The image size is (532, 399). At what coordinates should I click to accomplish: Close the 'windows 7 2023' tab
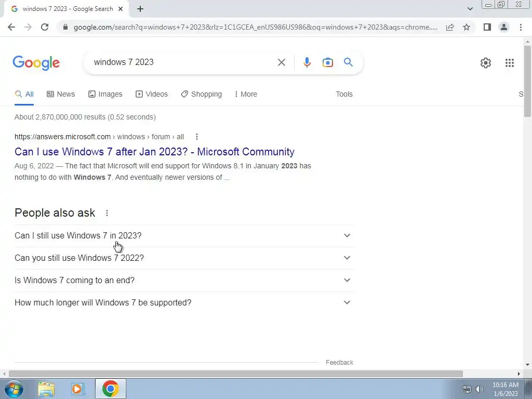(x=121, y=9)
